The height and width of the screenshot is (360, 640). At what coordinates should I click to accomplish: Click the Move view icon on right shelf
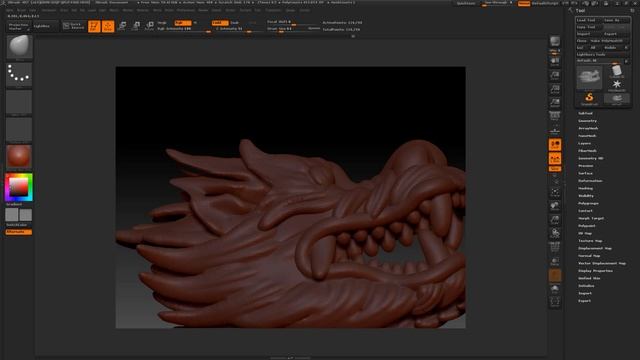pyautogui.click(x=555, y=206)
